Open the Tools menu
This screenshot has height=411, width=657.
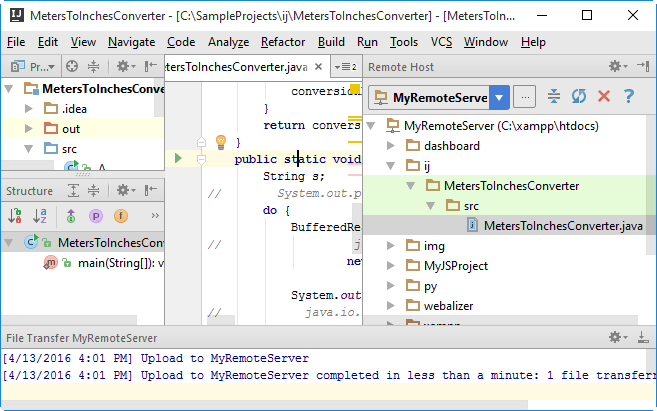[x=404, y=42]
